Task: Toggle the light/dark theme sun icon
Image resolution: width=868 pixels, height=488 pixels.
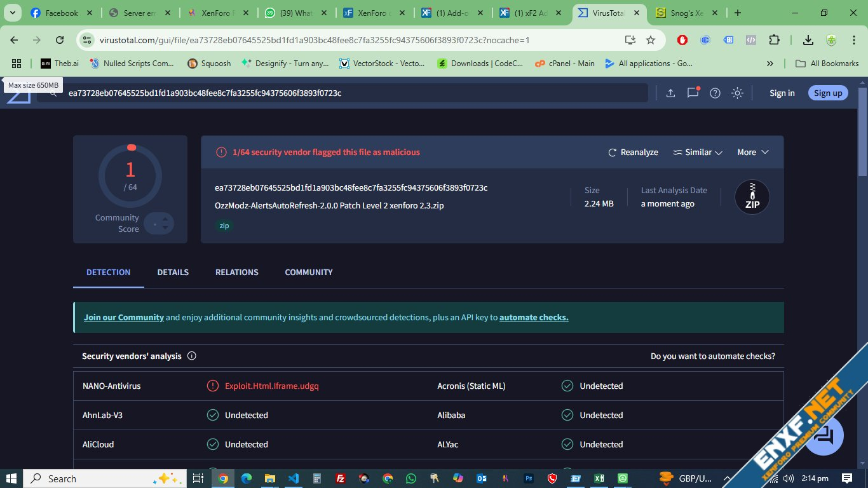Action: [737, 93]
